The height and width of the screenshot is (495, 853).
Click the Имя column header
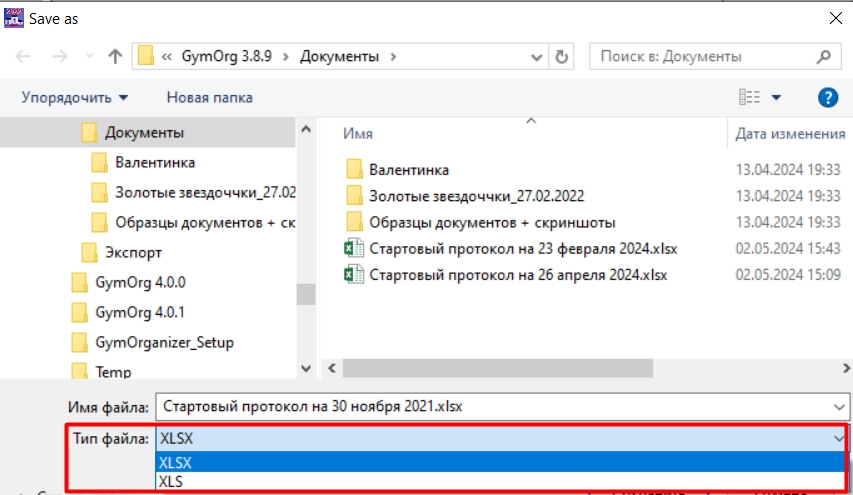click(358, 133)
